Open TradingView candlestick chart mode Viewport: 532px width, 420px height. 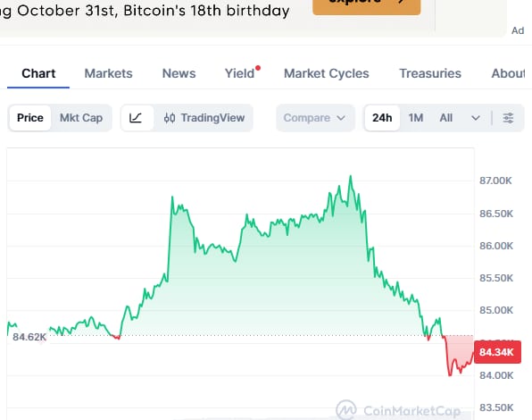(x=204, y=118)
